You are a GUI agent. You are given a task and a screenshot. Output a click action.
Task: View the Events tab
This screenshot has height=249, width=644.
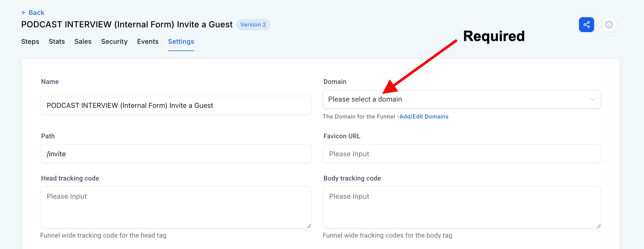click(148, 41)
